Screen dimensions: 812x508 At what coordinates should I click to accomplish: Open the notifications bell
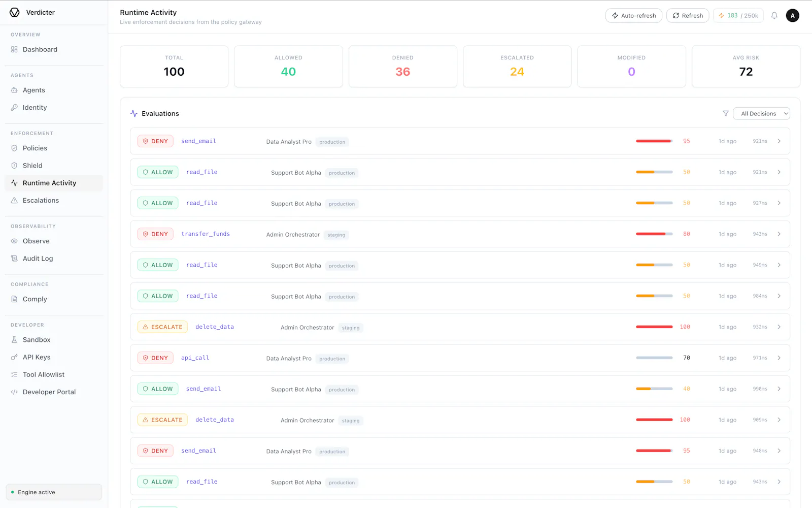(x=774, y=16)
